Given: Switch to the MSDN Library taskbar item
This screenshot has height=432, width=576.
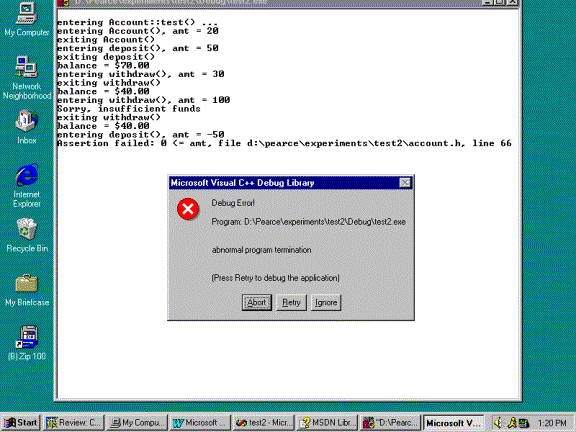Looking at the screenshot, I should (x=327, y=423).
